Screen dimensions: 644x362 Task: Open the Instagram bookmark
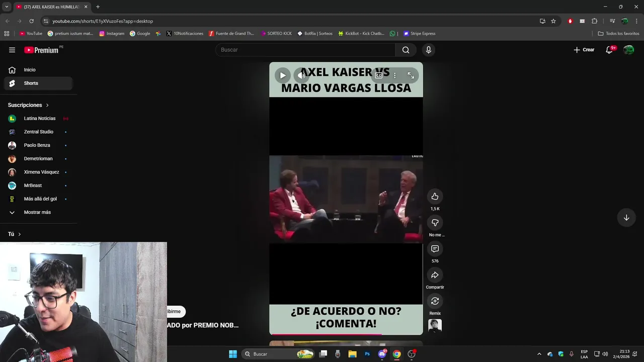[112, 34]
